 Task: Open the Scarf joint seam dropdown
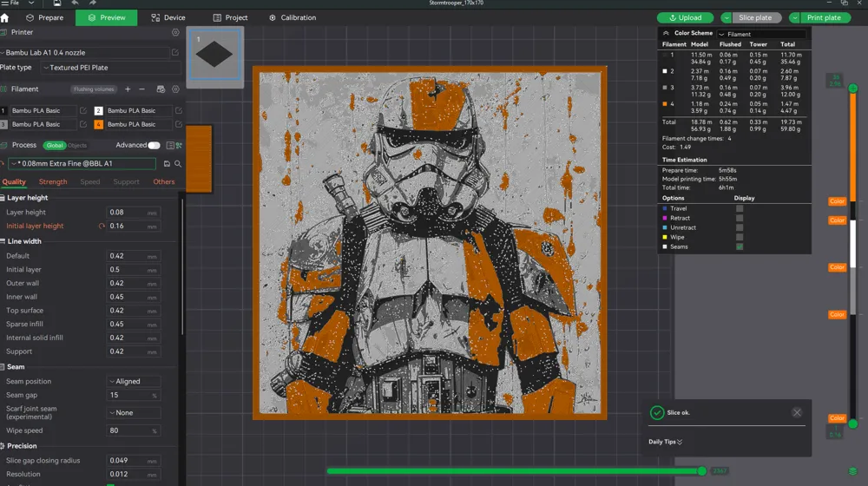coord(134,413)
